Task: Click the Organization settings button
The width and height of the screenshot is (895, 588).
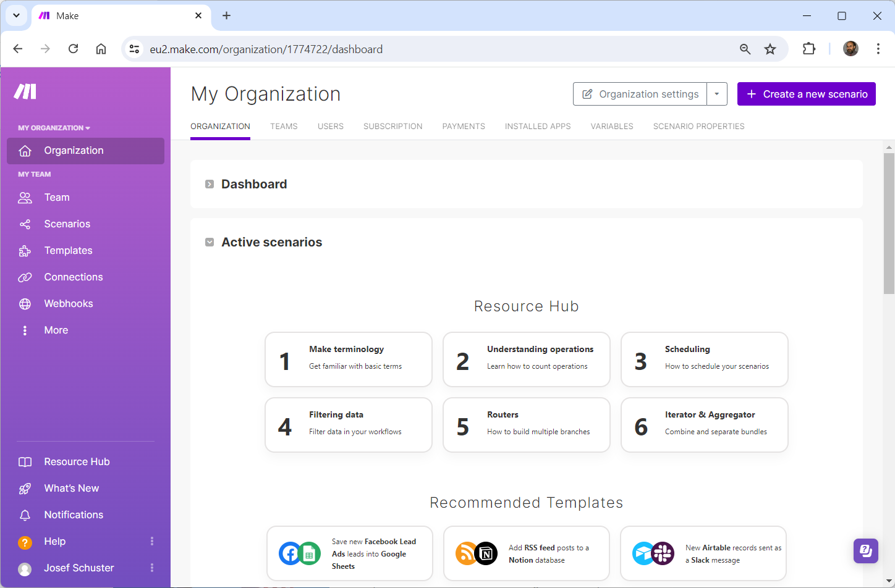Action: click(x=640, y=94)
